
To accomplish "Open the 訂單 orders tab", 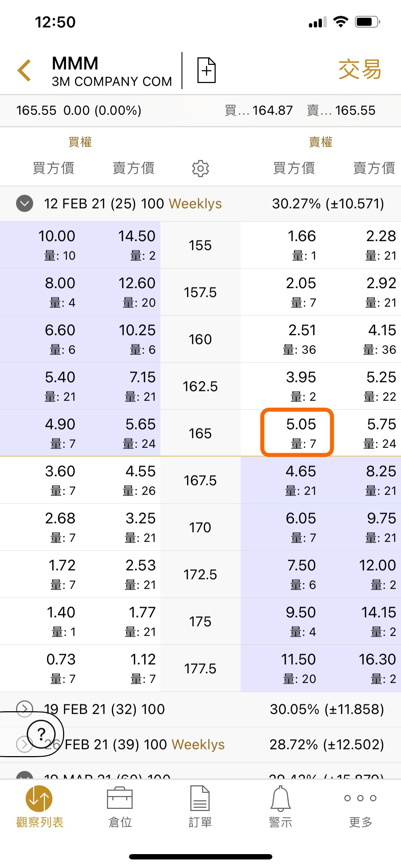I will [x=200, y=807].
